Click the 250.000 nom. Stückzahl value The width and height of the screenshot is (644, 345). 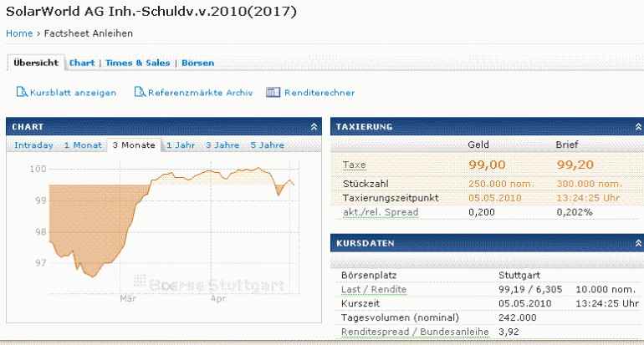501,184
